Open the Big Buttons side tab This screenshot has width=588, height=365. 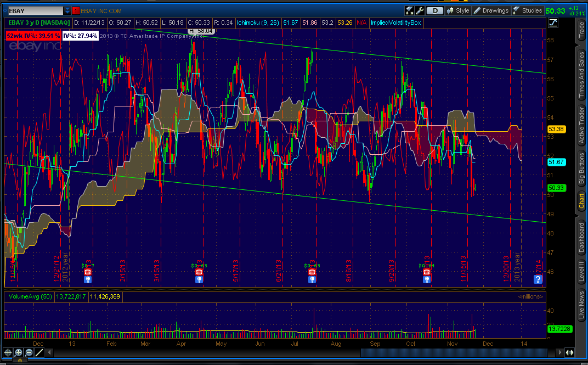point(581,169)
